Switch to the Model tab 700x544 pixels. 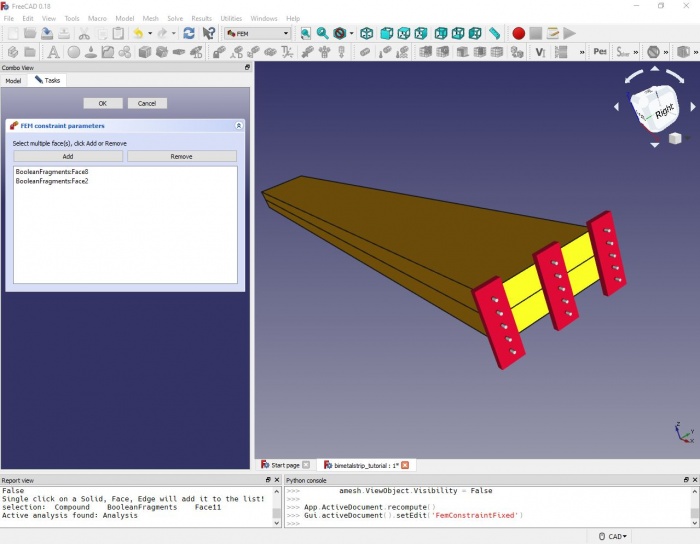pyautogui.click(x=13, y=81)
